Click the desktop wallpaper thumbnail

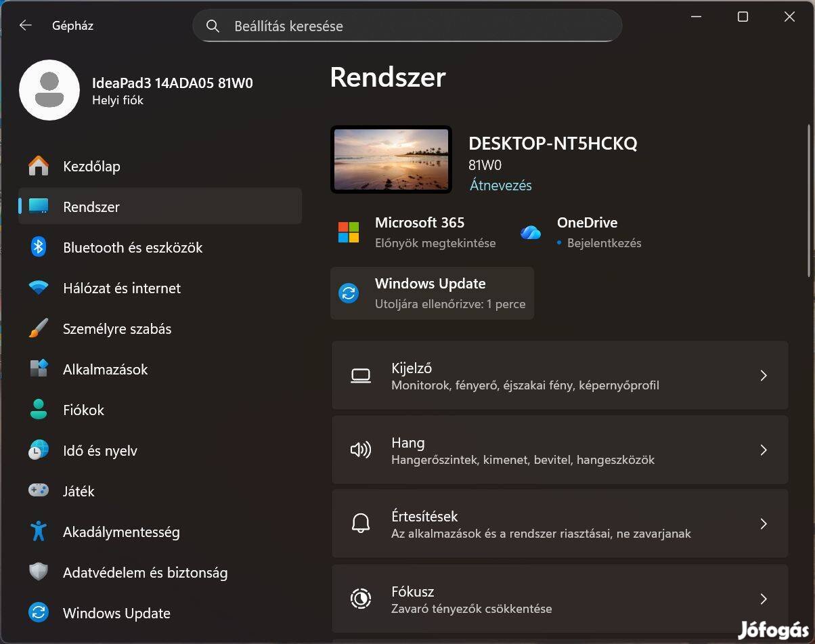[391, 160]
